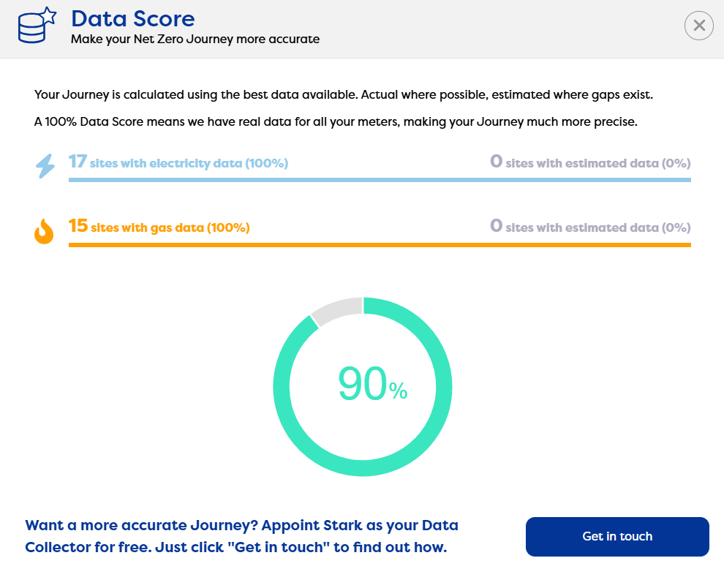Click estimated data count in the gas row
Screen dimensions: 724x588
589,227
